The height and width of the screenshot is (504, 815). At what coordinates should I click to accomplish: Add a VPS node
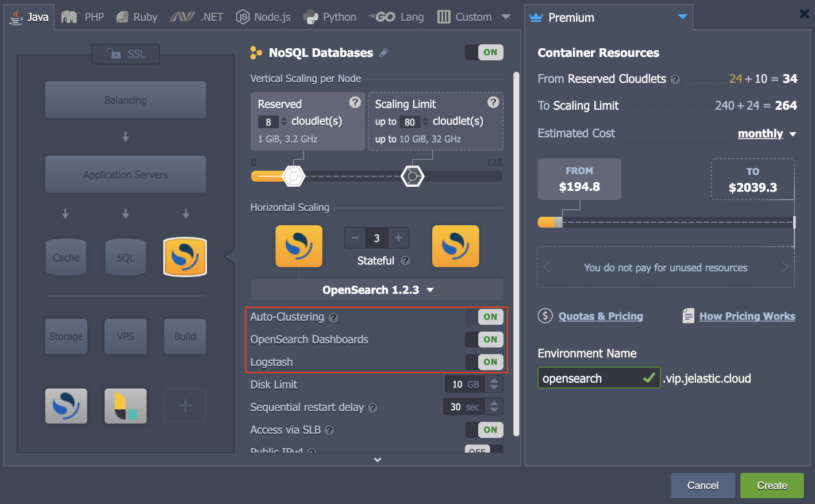(x=125, y=336)
